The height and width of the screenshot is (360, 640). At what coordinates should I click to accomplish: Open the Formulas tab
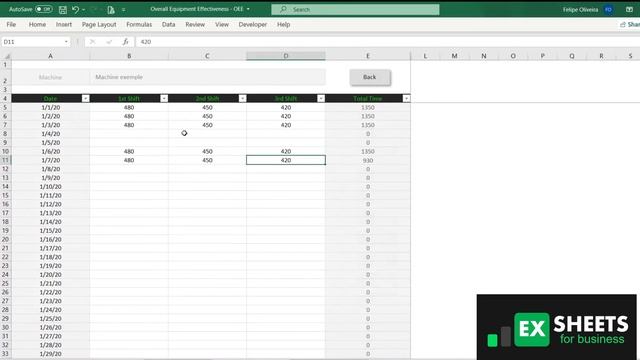tap(139, 24)
